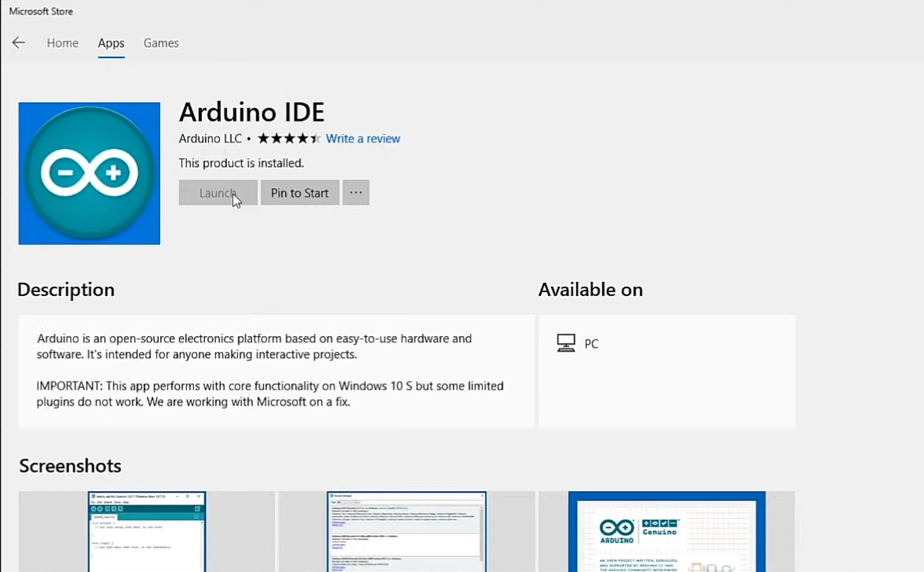View the second screenshot thumbnail
This screenshot has height=572, width=924.
pyautogui.click(x=406, y=531)
